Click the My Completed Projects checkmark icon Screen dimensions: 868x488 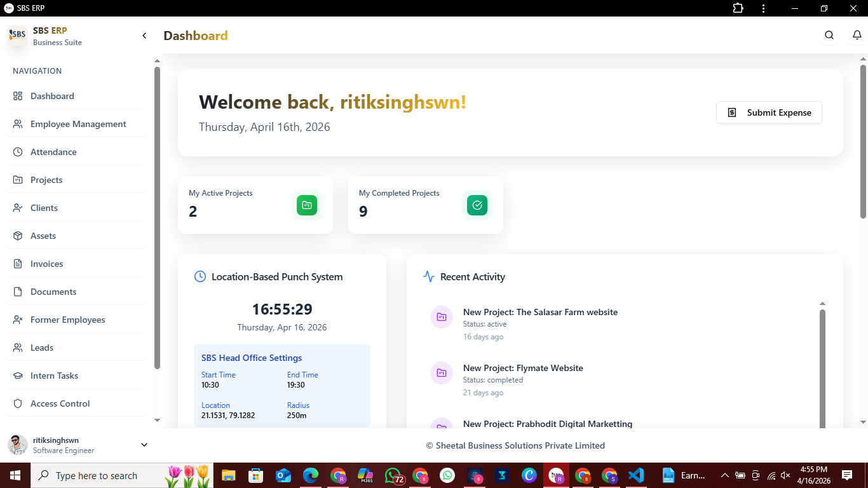477,205
